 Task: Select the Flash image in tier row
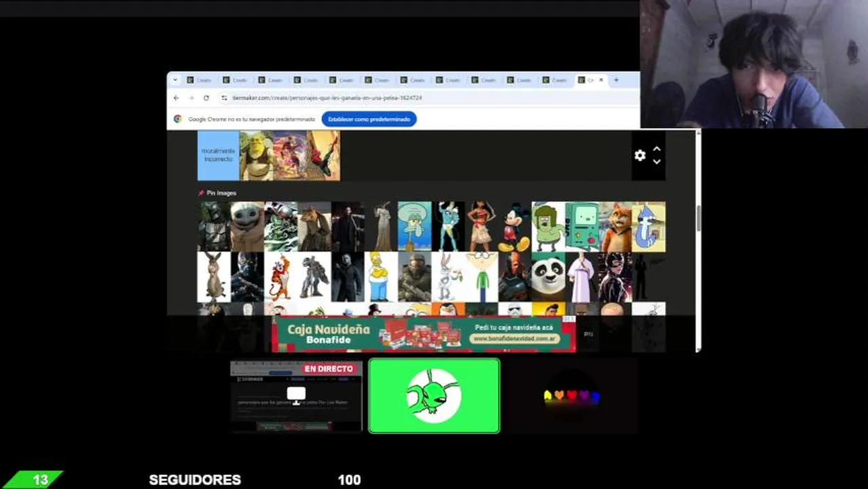click(290, 156)
